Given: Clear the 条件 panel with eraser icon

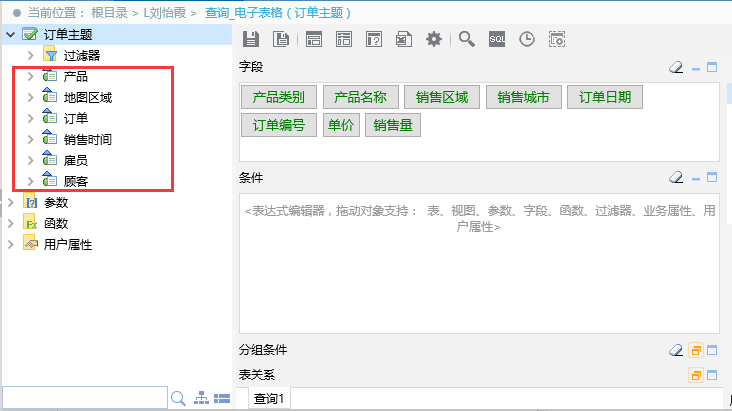Looking at the screenshot, I should click(x=676, y=177).
